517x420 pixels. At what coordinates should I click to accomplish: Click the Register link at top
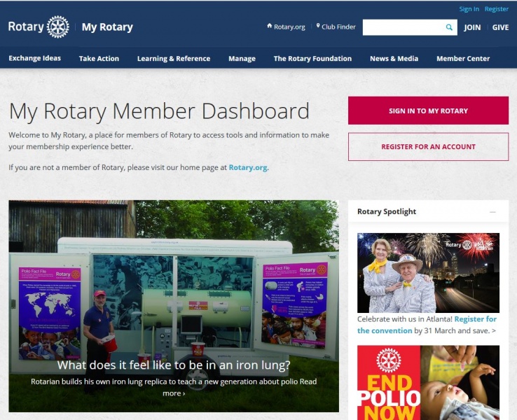pos(496,9)
